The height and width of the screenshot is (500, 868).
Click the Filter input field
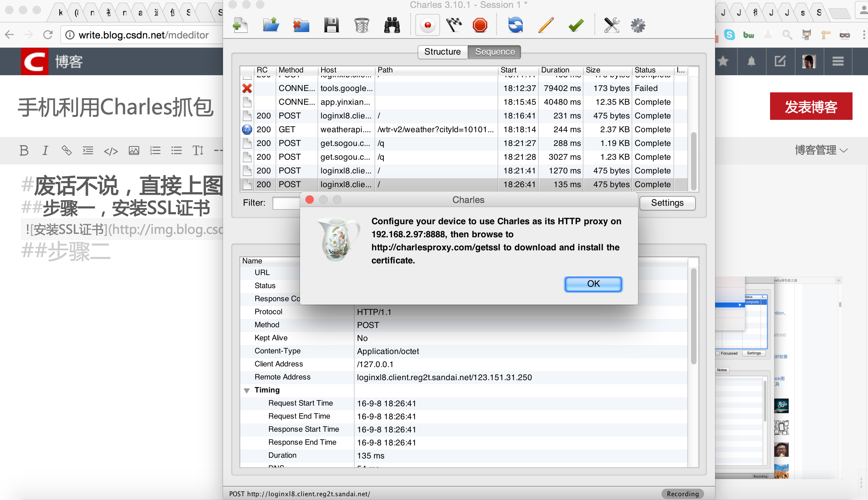[x=286, y=203]
